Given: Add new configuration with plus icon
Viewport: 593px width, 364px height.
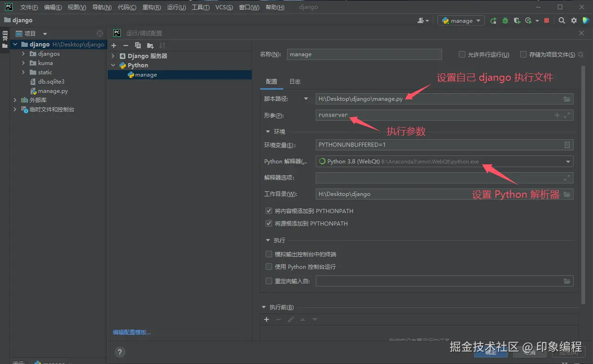Looking at the screenshot, I should click(114, 45).
